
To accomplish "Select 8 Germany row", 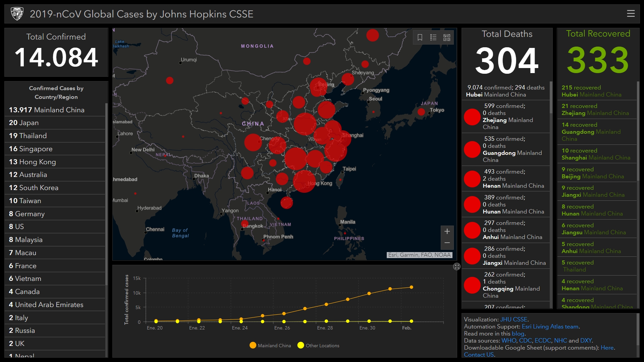I will coord(55,214).
